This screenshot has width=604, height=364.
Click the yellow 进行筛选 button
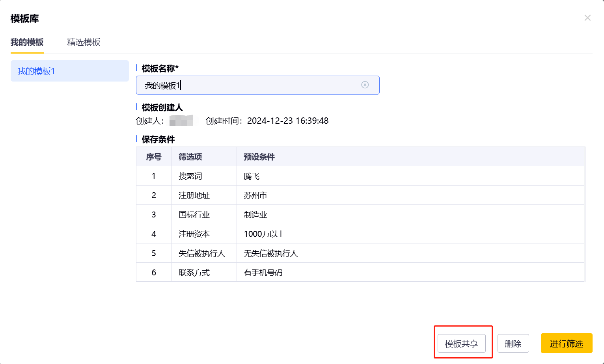tap(567, 343)
